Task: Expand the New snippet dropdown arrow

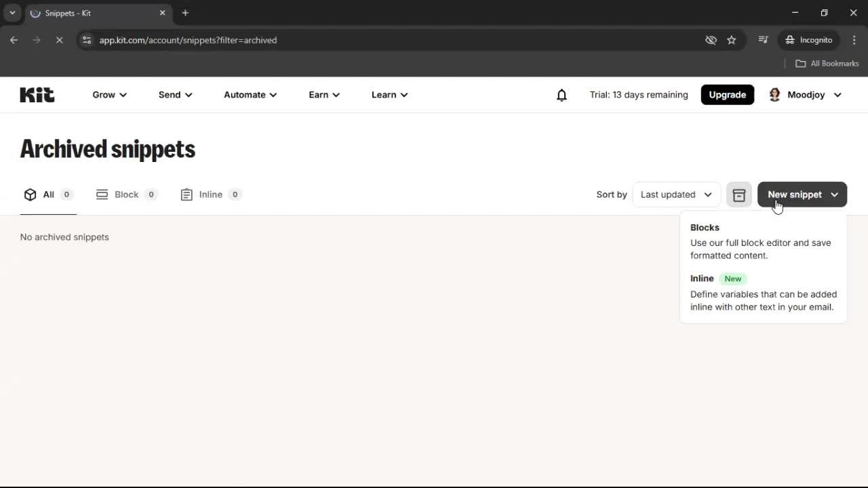Action: [835, 195]
